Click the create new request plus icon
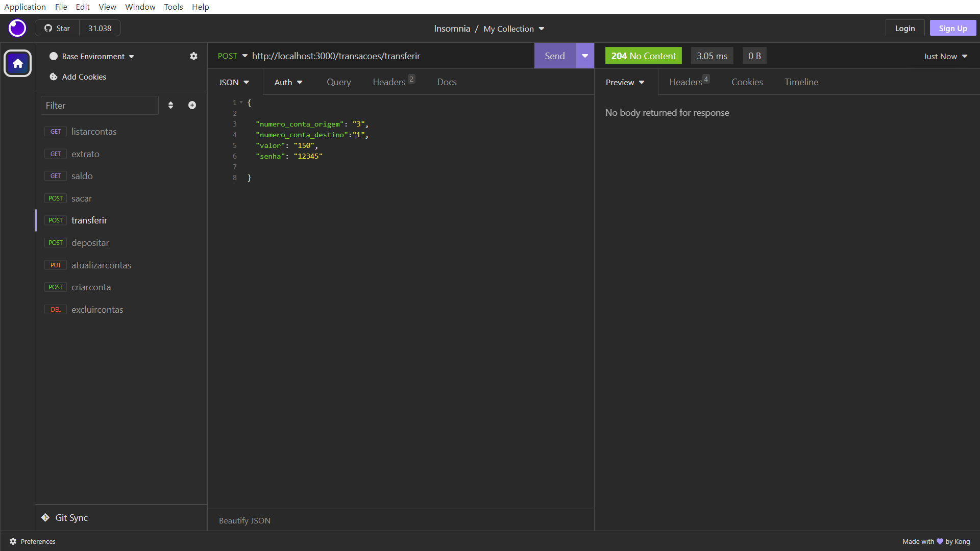The image size is (980, 551). [x=192, y=105]
